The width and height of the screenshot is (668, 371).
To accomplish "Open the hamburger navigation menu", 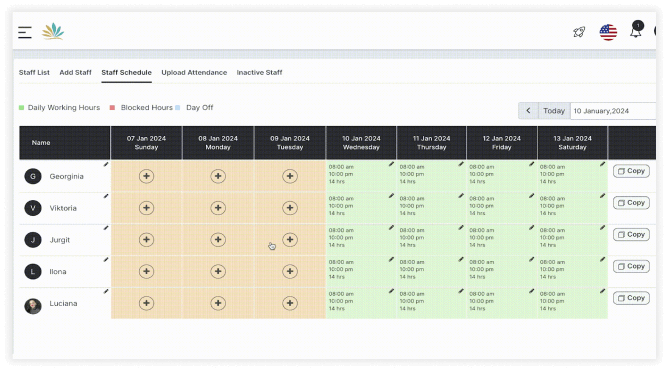I will coord(25,32).
